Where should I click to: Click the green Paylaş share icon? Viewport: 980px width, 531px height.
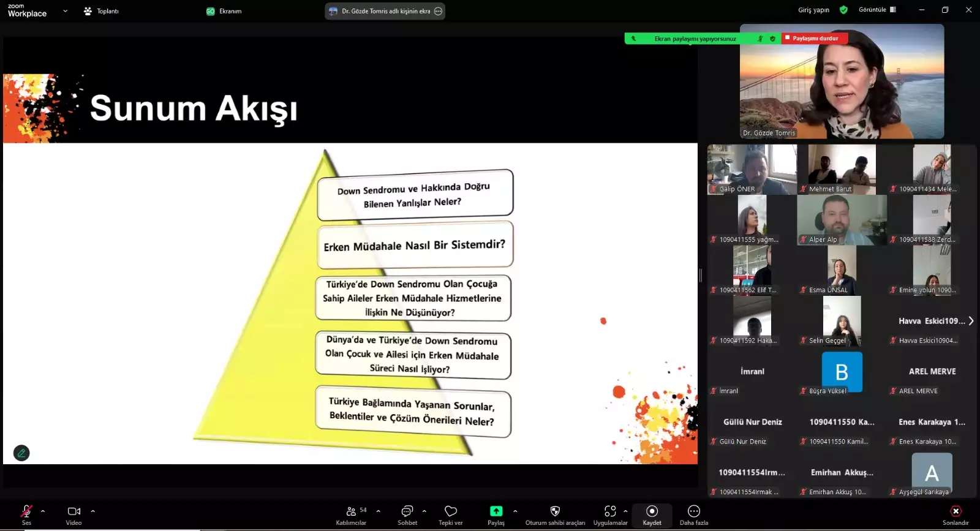(x=496, y=511)
